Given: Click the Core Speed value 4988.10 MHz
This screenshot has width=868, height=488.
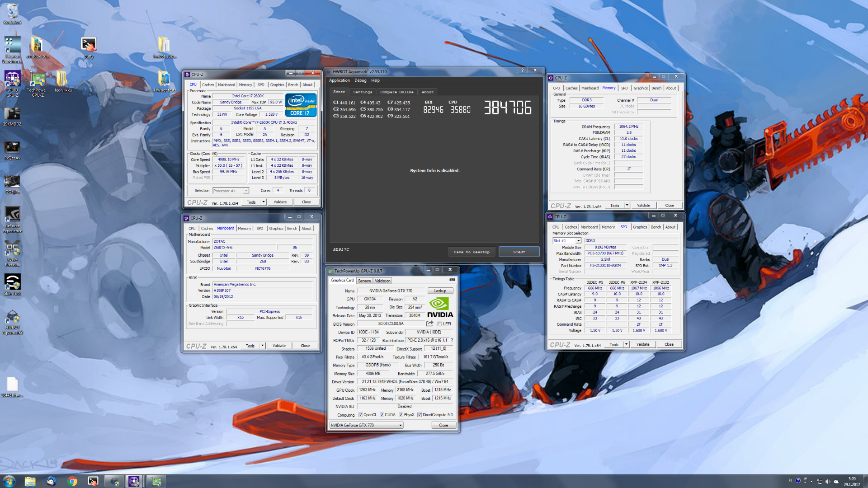Looking at the screenshot, I should 229,160.
